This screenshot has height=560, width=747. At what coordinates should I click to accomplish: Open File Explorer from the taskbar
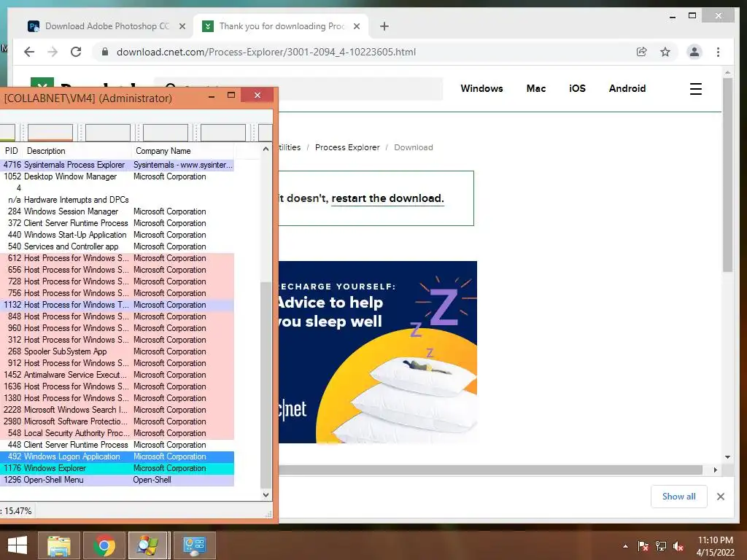click(x=59, y=545)
